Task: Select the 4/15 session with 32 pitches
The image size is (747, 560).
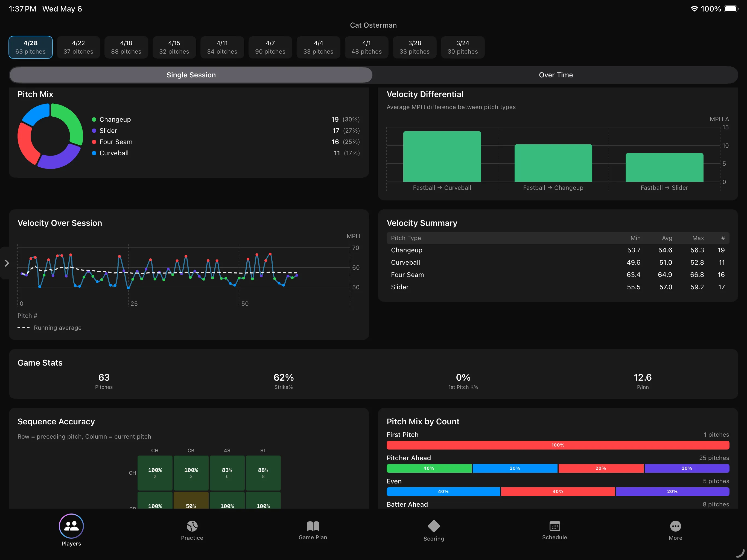Action: pos(174,47)
